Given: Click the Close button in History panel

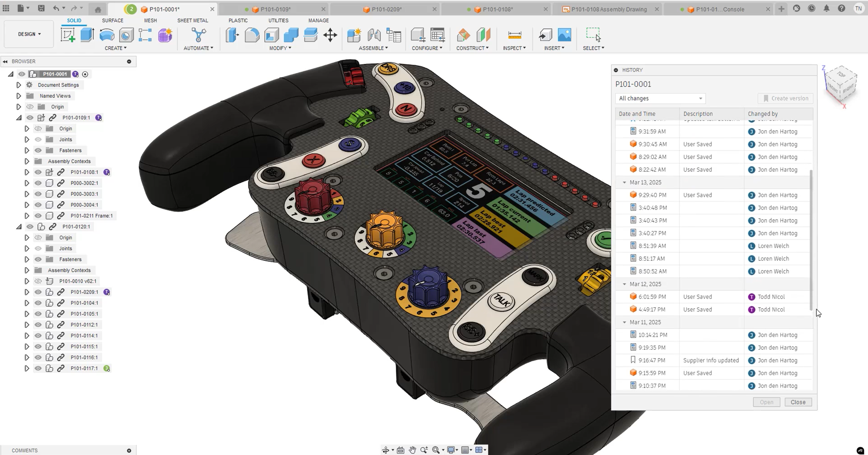Looking at the screenshot, I should click(x=798, y=402).
